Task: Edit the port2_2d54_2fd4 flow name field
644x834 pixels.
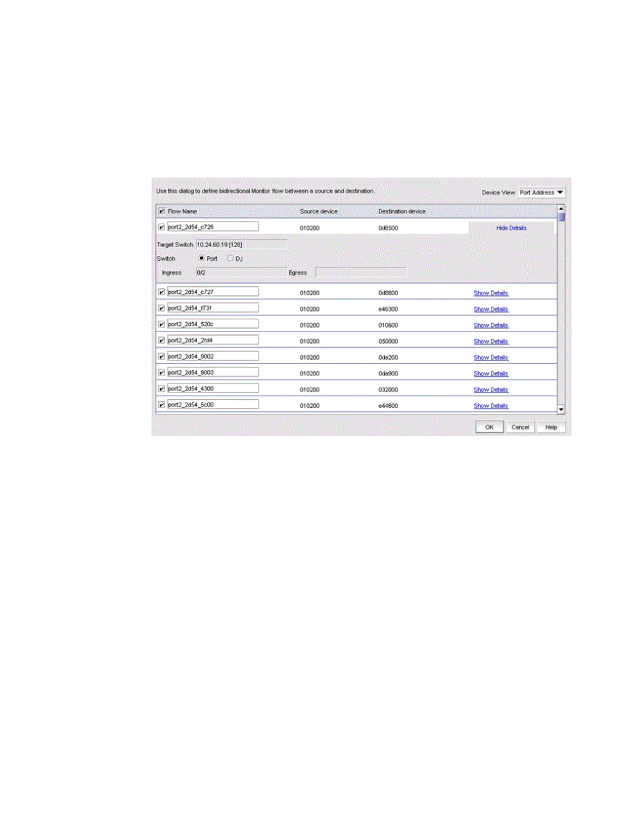Action: pyautogui.click(x=213, y=340)
